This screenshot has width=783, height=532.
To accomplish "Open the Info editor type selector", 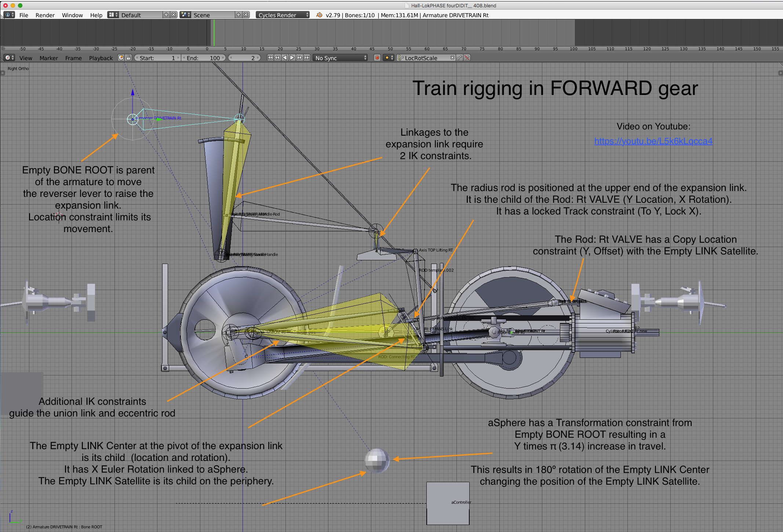I will tap(9, 15).
